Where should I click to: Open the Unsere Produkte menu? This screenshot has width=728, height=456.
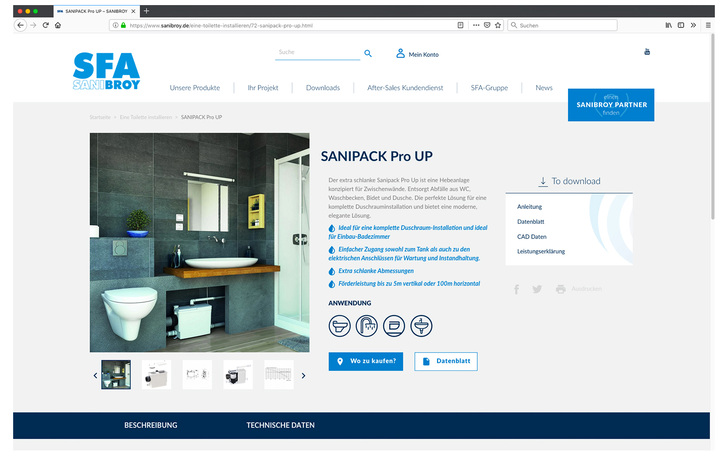[x=194, y=88]
